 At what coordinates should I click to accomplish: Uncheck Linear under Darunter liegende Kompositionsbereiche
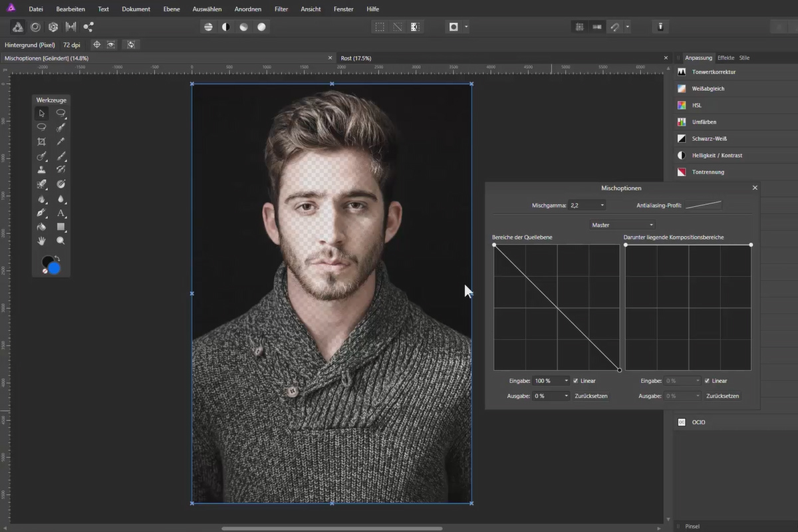coord(708,381)
